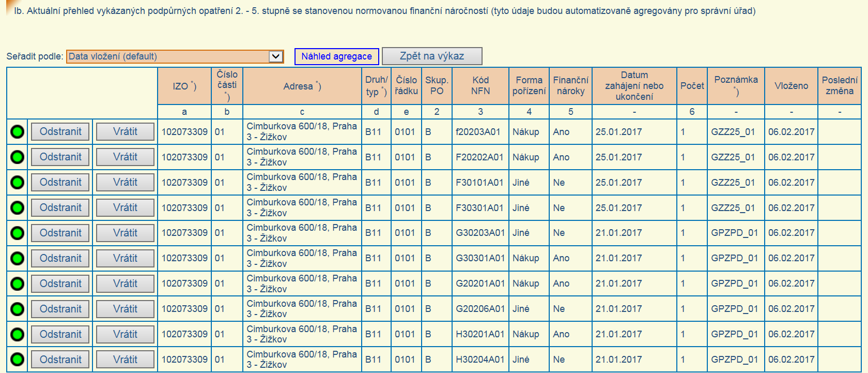This screenshot has width=868, height=373.
Task: Click the Adresa column header
Action: pyautogui.click(x=302, y=86)
